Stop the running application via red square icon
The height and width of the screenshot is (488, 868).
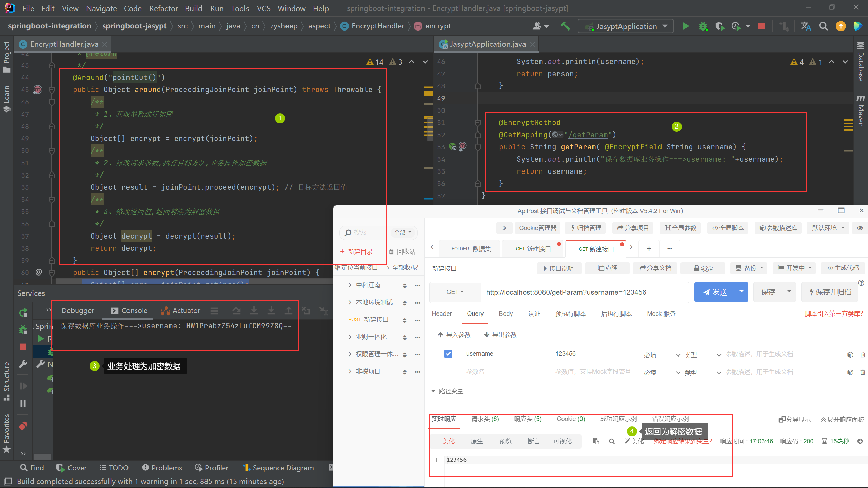point(761,26)
